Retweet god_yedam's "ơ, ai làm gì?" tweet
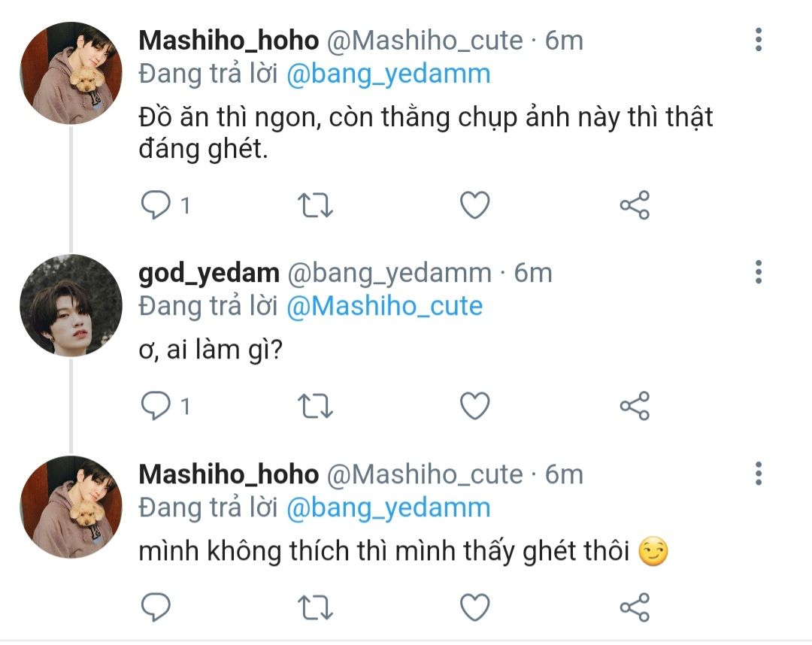This screenshot has height=645, width=812. (317, 406)
